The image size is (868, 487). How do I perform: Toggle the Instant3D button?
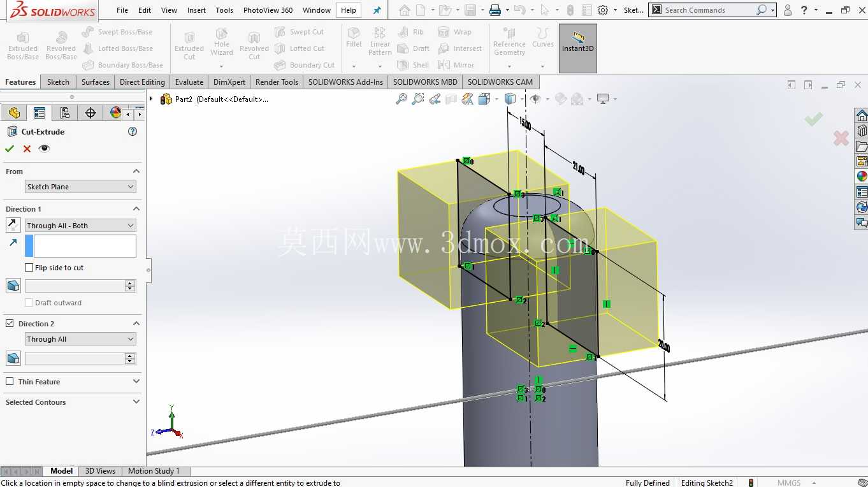pyautogui.click(x=578, y=48)
